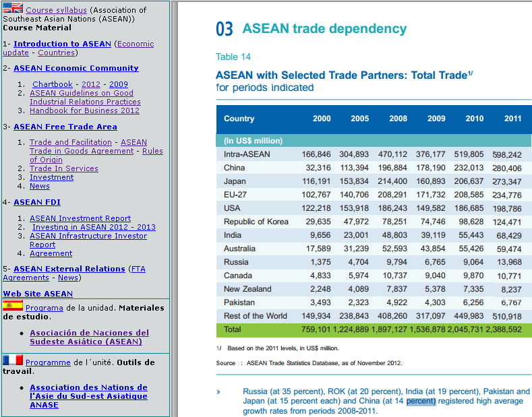Open the French Programme link
532x417 pixels.
tap(48, 362)
